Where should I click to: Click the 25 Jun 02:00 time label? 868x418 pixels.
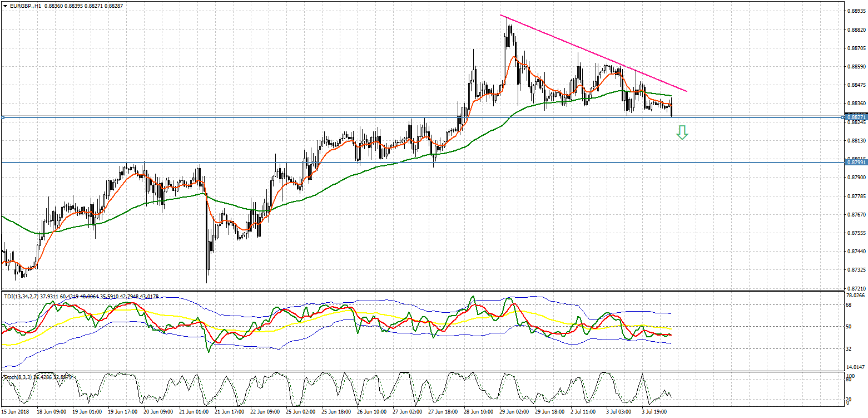(x=301, y=412)
